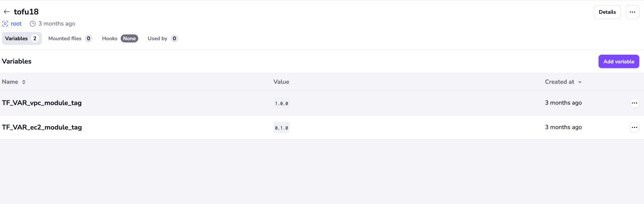This screenshot has height=204, width=644.
Task: Open the actions menu for TF_VAR_ec2_module_tag
Action: point(634,128)
